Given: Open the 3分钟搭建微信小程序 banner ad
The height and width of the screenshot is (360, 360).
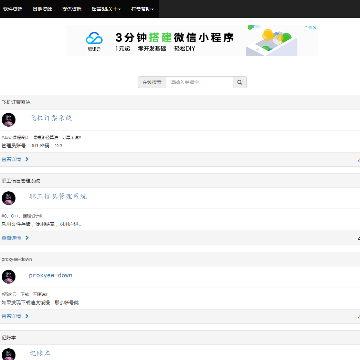Looking at the screenshot, I should 192,40.
